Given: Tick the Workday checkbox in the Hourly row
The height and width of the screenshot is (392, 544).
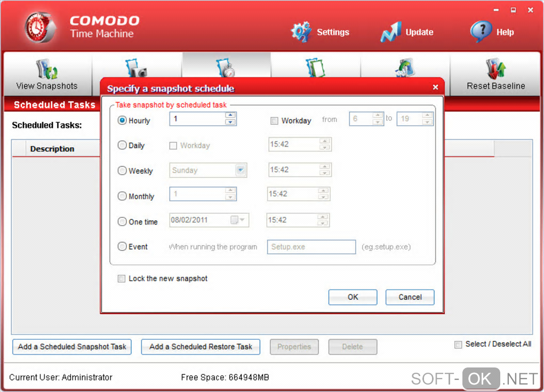Looking at the screenshot, I should pos(275,121).
